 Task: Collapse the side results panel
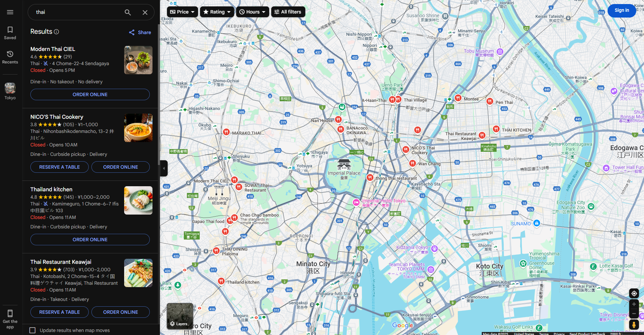164,168
